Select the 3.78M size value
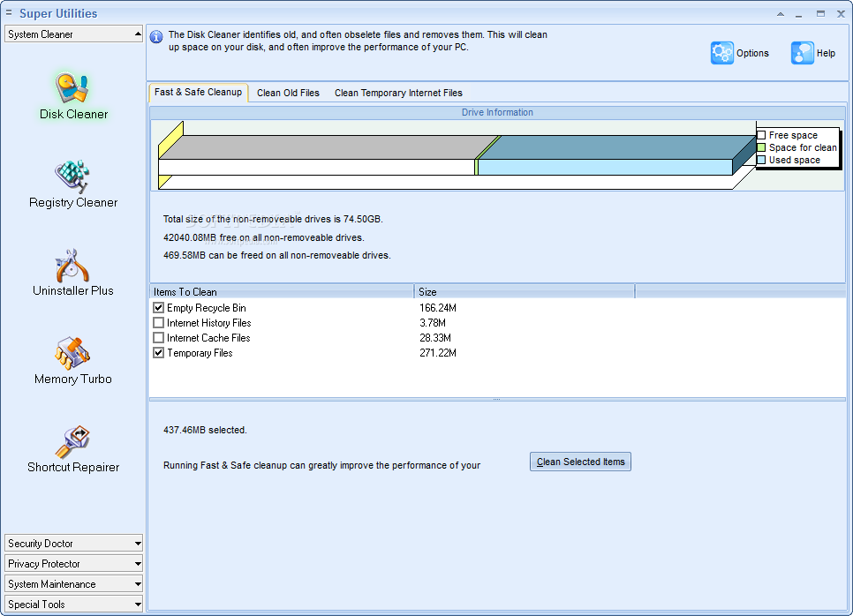853x616 pixels. (x=433, y=323)
